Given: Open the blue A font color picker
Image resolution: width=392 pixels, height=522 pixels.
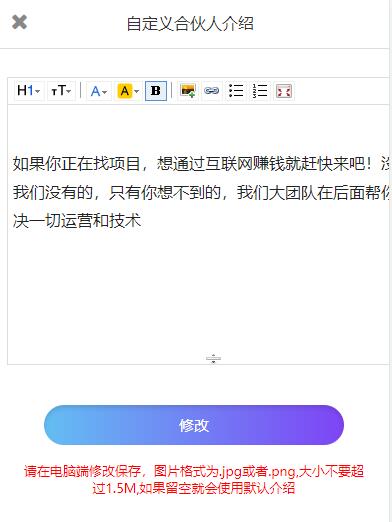Looking at the screenshot, I should tap(99, 91).
